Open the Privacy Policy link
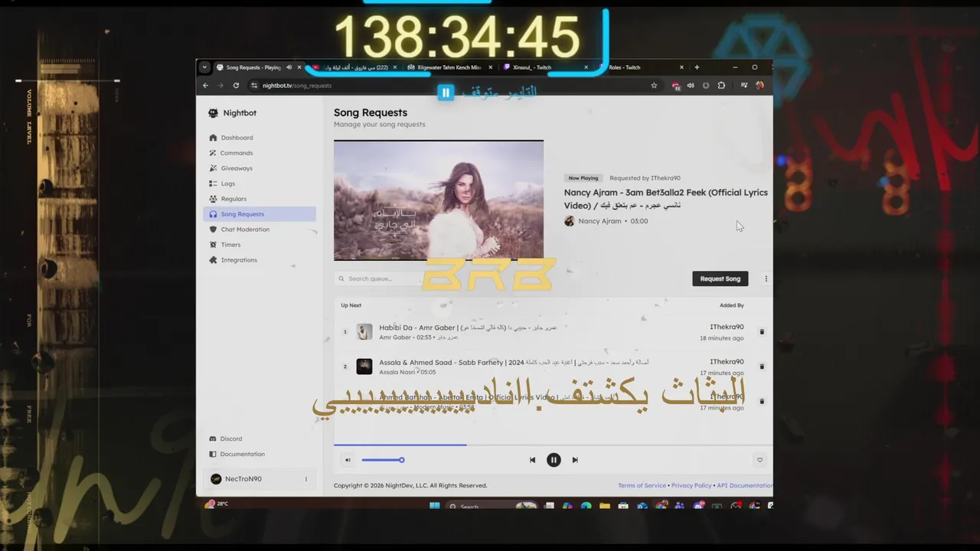 tap(691, 485)
